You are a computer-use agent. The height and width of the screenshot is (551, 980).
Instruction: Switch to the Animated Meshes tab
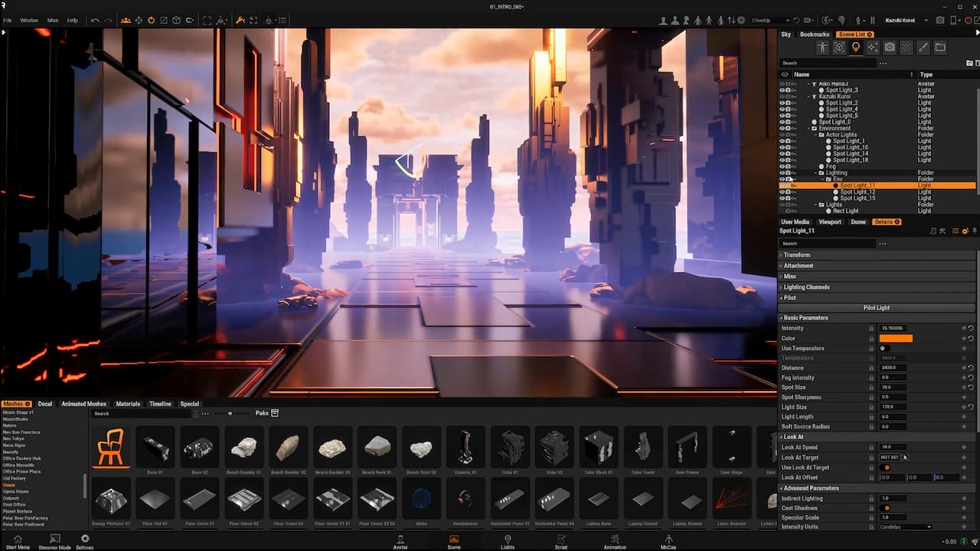(x=83, y=404)
